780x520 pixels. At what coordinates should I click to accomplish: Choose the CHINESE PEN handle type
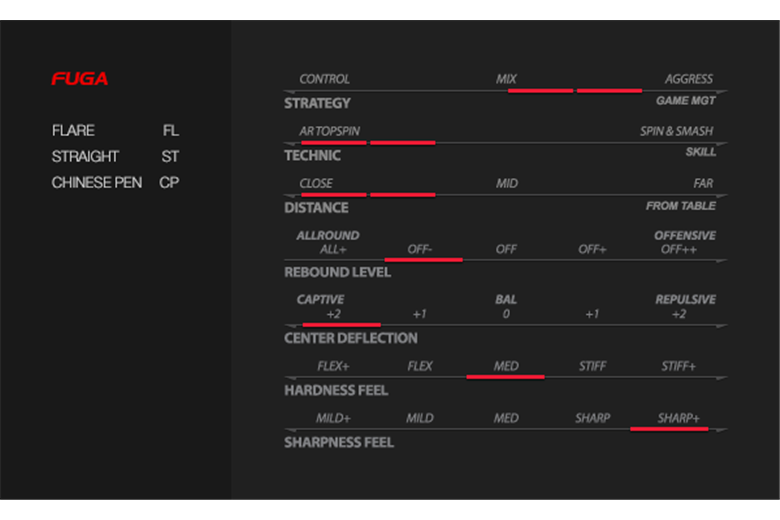click(x=97, y=183)
